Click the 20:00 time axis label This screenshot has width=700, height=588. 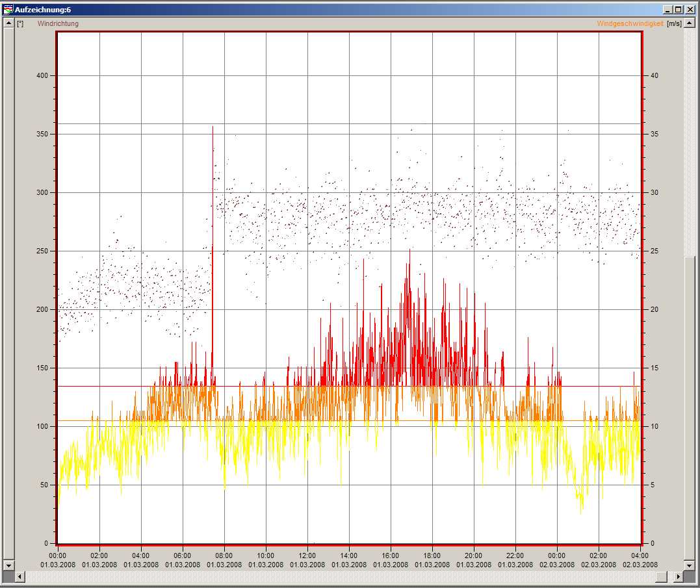473,556
